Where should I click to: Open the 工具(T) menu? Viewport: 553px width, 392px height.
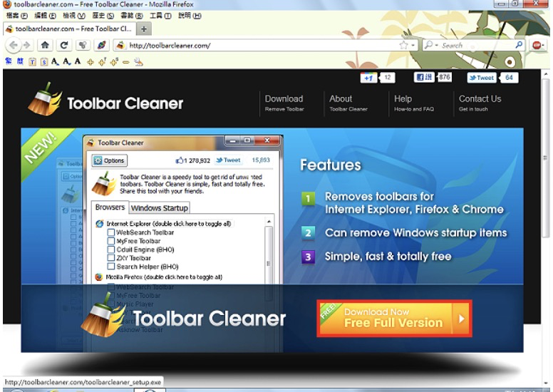pyautogui.click(x=160, y=16)
